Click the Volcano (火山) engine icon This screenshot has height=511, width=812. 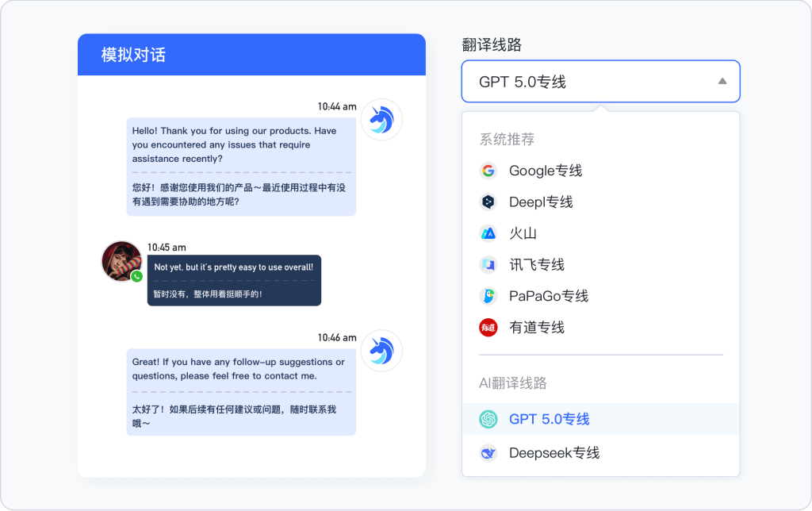click(x=488, y=233)
